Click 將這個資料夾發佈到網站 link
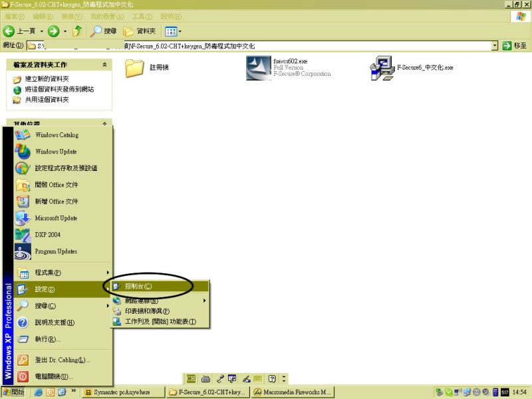This screenshot has width=532, height=399. pos(59,89)
